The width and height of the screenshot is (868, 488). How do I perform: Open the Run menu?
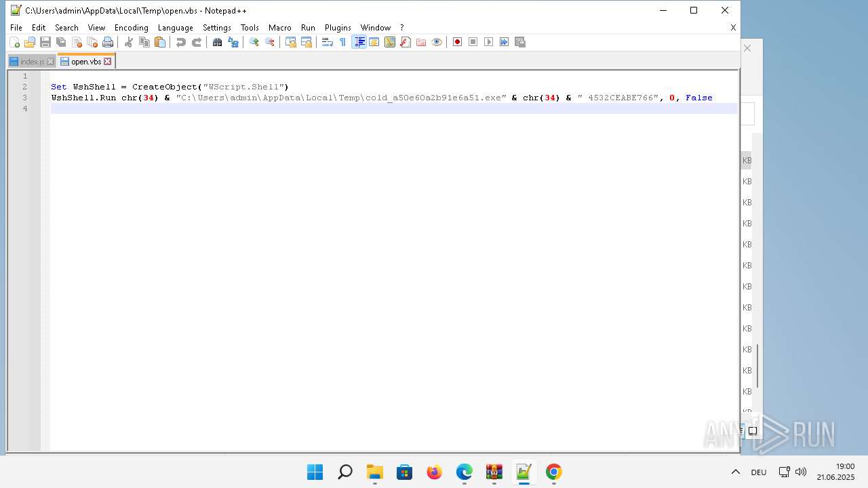(x=308, y=28)
